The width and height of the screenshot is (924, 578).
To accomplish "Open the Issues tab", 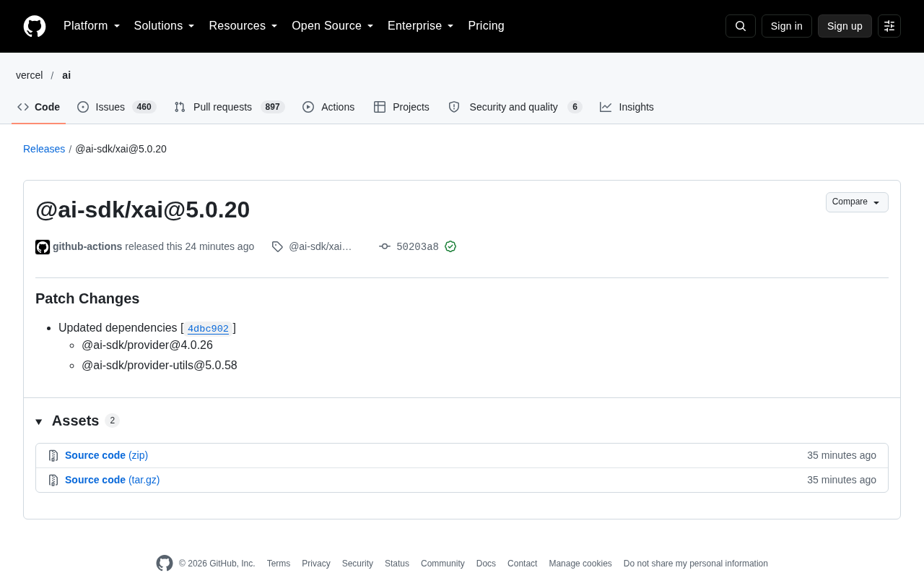I will point(117,107).
